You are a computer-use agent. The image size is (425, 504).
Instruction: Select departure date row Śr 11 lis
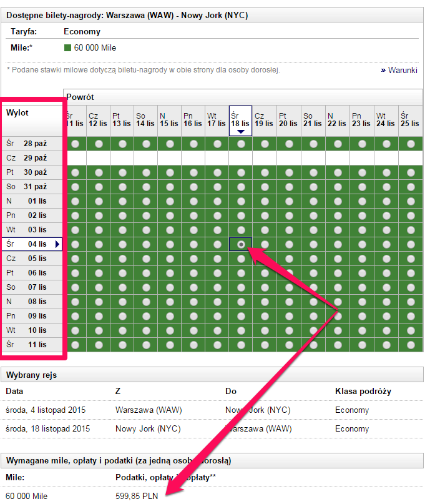coord(32,345)
